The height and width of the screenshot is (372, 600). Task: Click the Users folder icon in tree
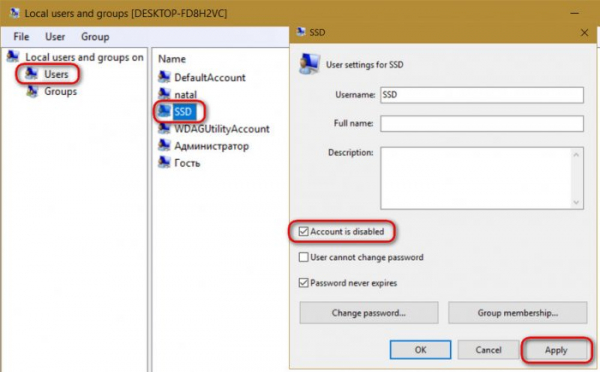pos(31,73)
